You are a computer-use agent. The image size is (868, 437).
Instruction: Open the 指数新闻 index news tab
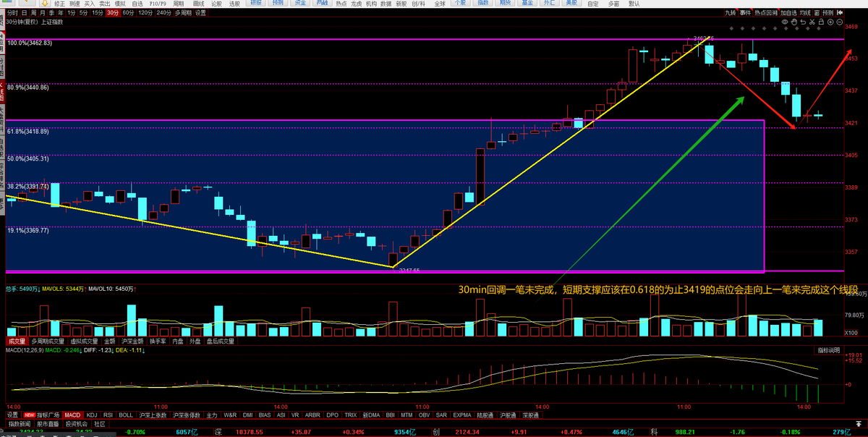[x=20, y=424]
